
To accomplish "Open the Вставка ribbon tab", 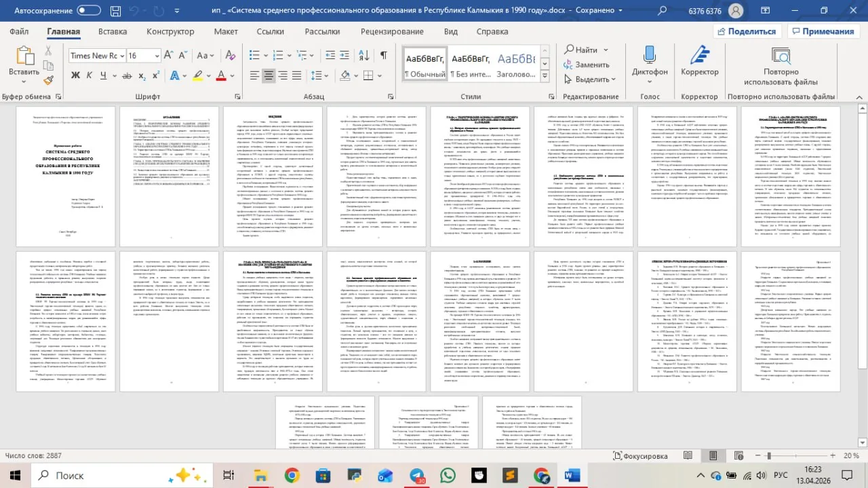I will tap(113, 31).
